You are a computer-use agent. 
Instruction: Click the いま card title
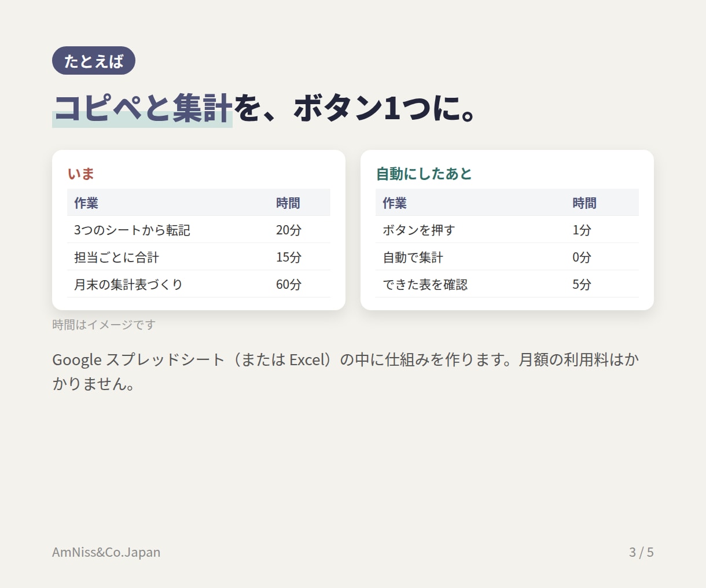[x=81, y=174]
